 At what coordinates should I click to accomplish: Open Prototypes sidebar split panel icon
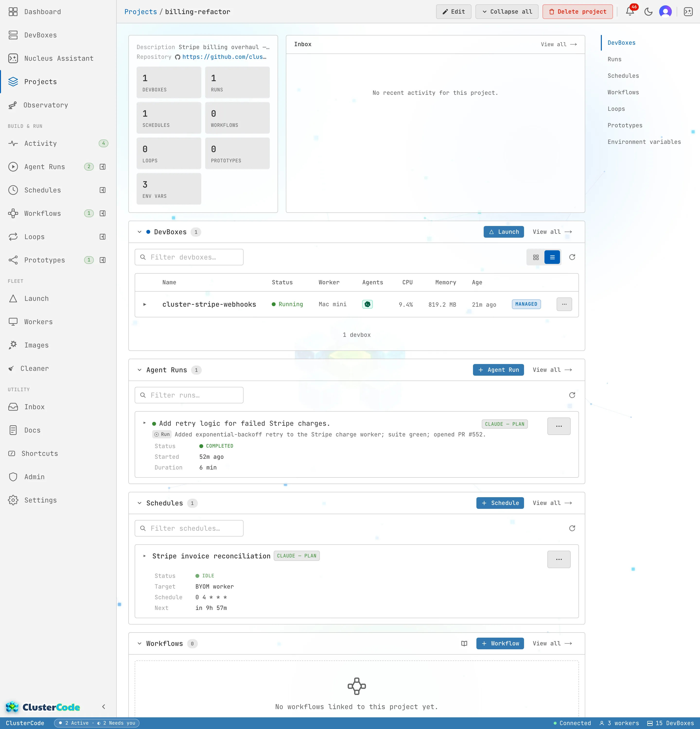coord(103,260)
